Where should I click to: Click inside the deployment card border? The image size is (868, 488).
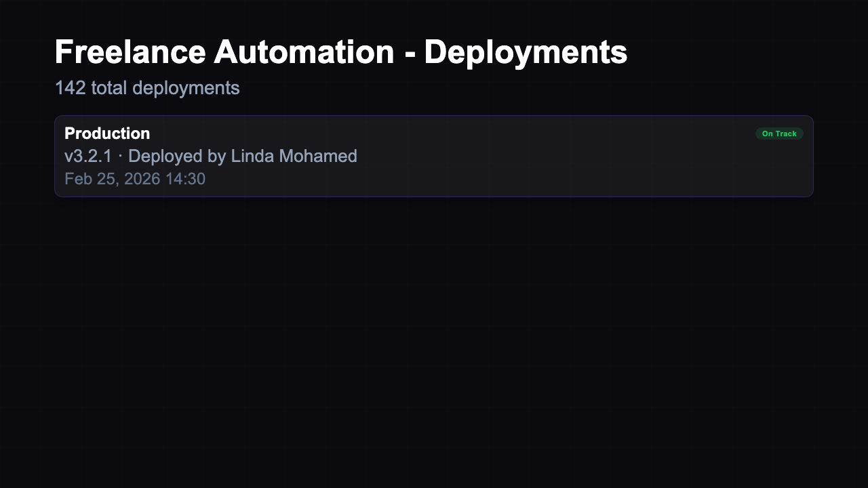pos(434,156)
